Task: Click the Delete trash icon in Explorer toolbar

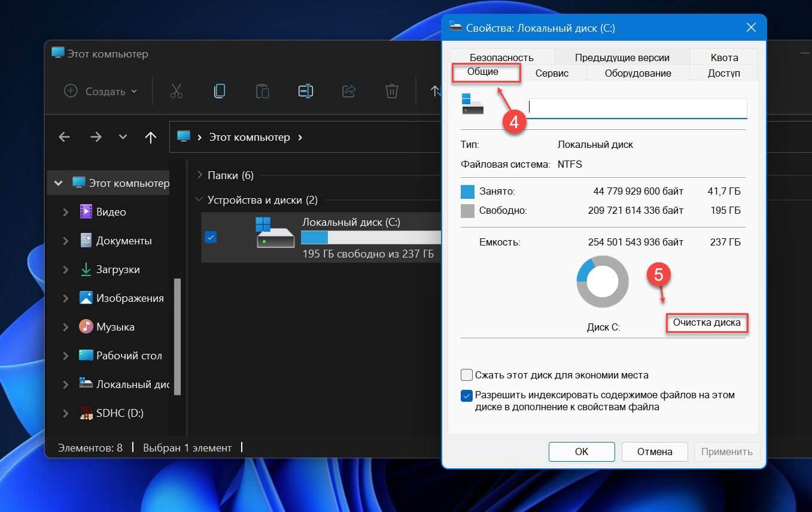Action: (x=392, y=91)
